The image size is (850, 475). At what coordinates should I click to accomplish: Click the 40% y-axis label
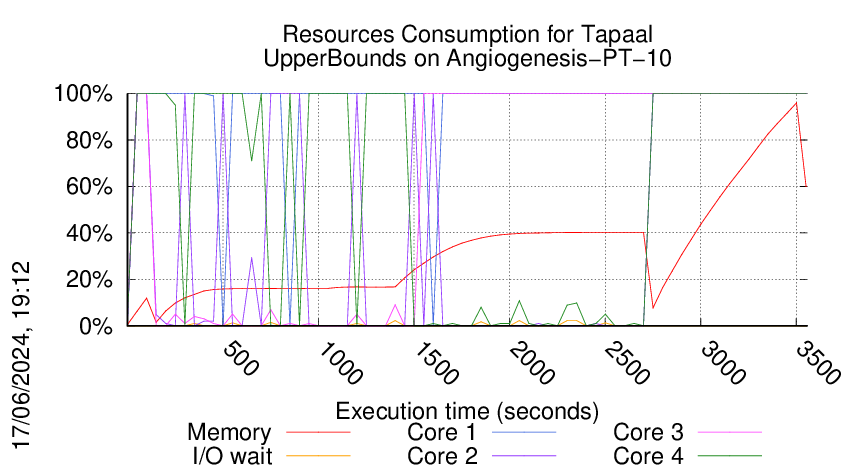tap(89, 234)
